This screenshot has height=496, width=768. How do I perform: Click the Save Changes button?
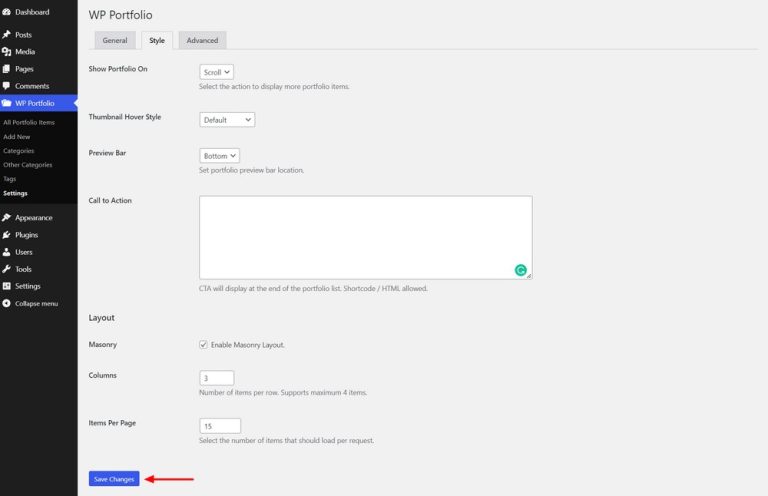(114, 479)
